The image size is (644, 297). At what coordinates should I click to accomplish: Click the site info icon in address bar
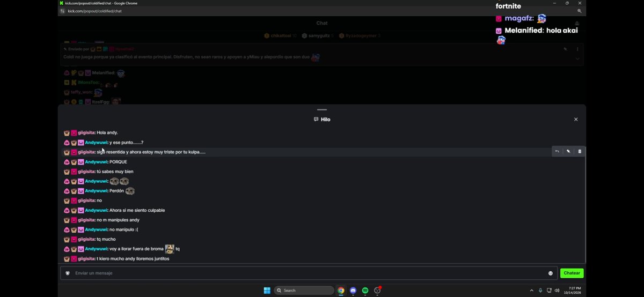(x=63, y=11)
